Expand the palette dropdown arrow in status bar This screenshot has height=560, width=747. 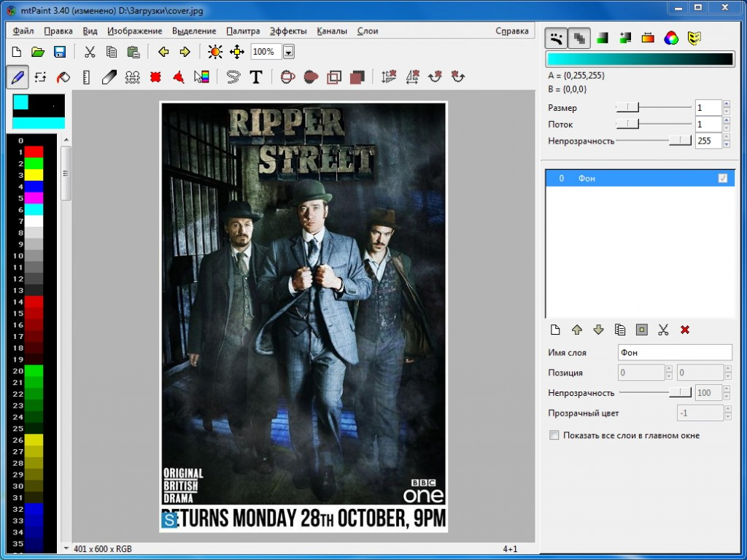(x=67, y=548)
